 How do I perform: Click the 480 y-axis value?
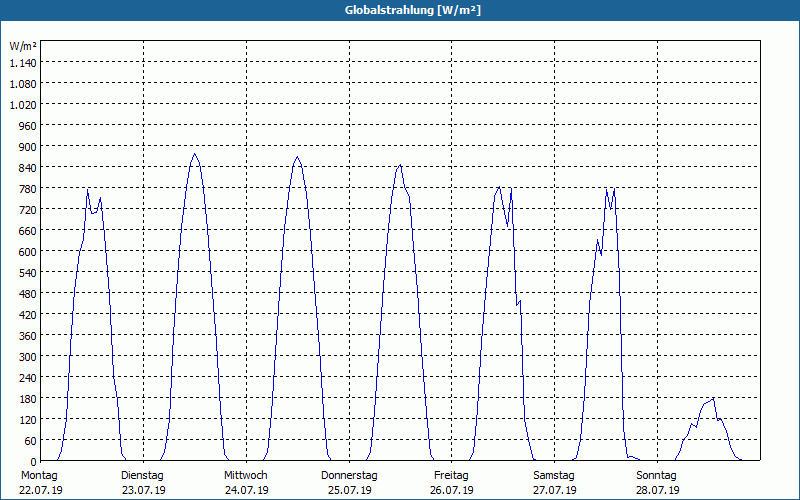coord(28,294)
